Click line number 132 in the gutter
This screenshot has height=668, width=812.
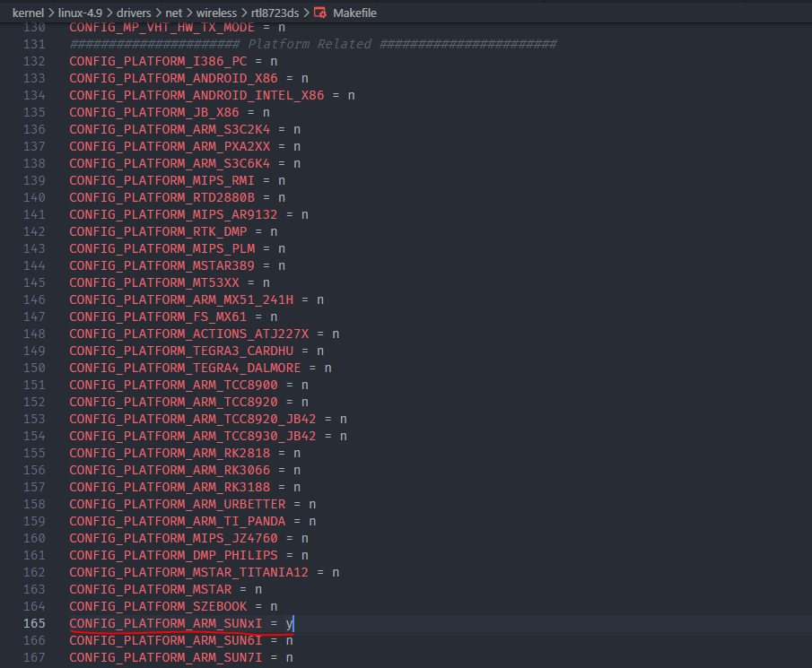tap(34, 61)
